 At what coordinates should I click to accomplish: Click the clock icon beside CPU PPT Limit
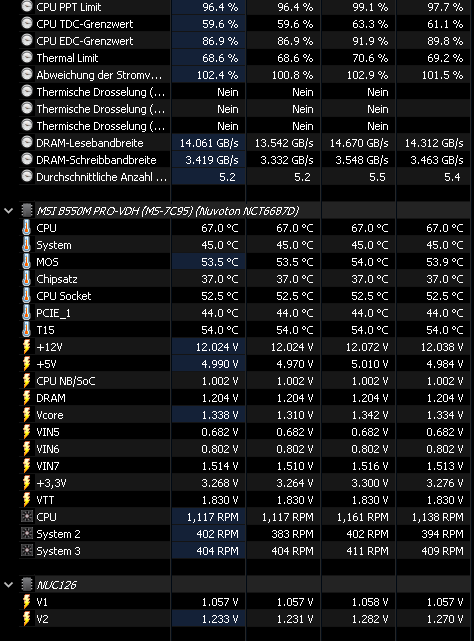pyautogui.click(x=27, y=7)
